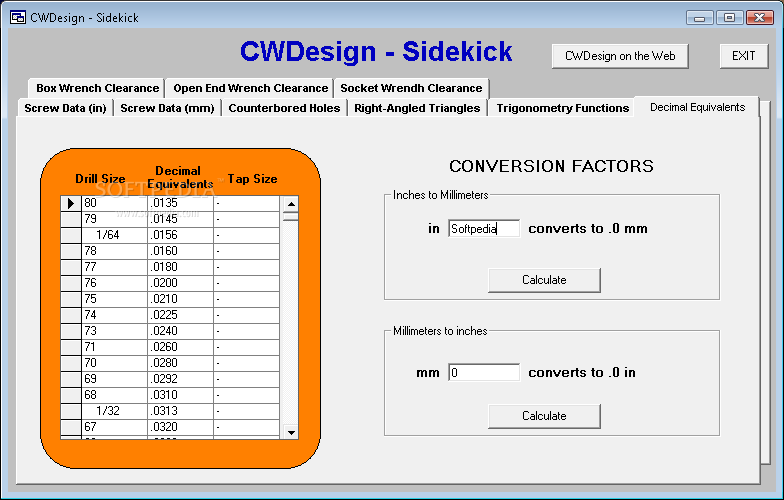Open CWDesign on the Web
The width and height of the screenshot is (784, 500).
pos(620,56)
